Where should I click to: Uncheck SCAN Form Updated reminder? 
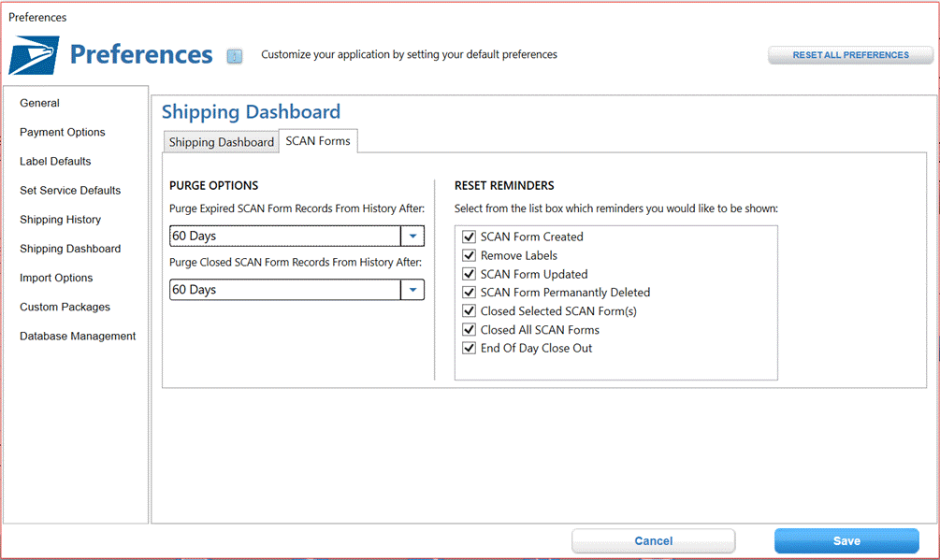pyautogui.click(x=469, y=274)
